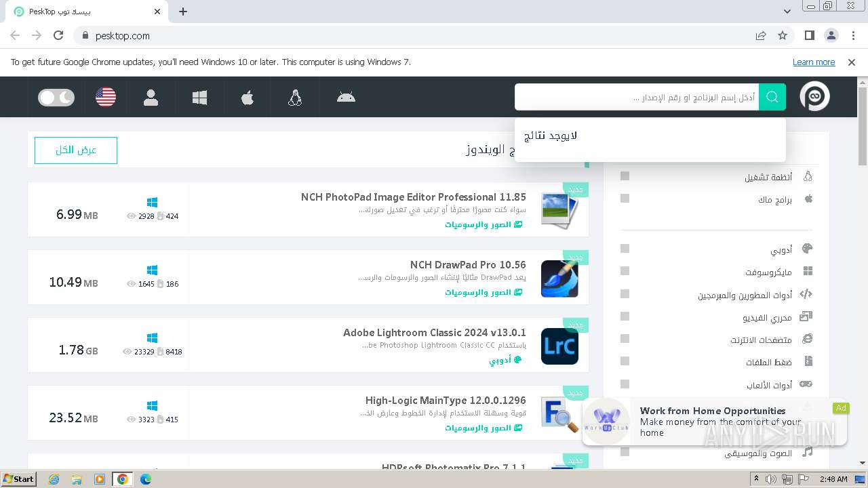The height and width of the screenshot is (488, 868).
Task: Launch Internet Explorer from taskbar
Action: 54,479
